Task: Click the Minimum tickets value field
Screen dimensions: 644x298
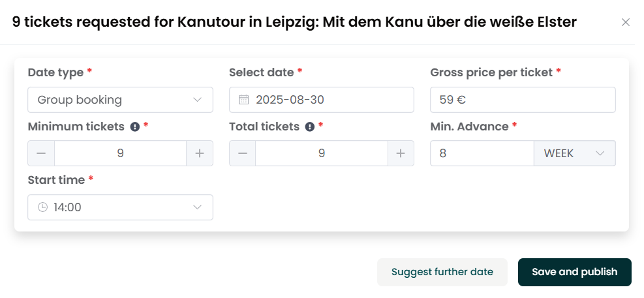Action: click(x=120, y=153)
